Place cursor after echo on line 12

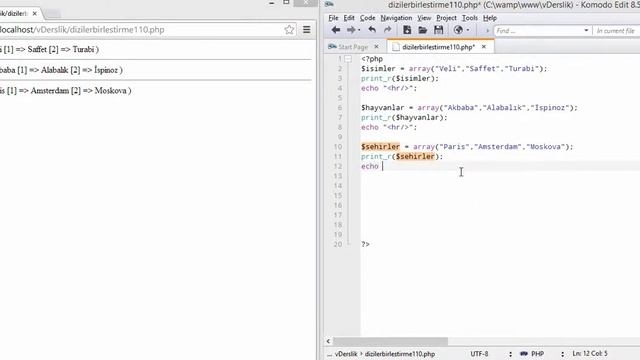[382, 166]
